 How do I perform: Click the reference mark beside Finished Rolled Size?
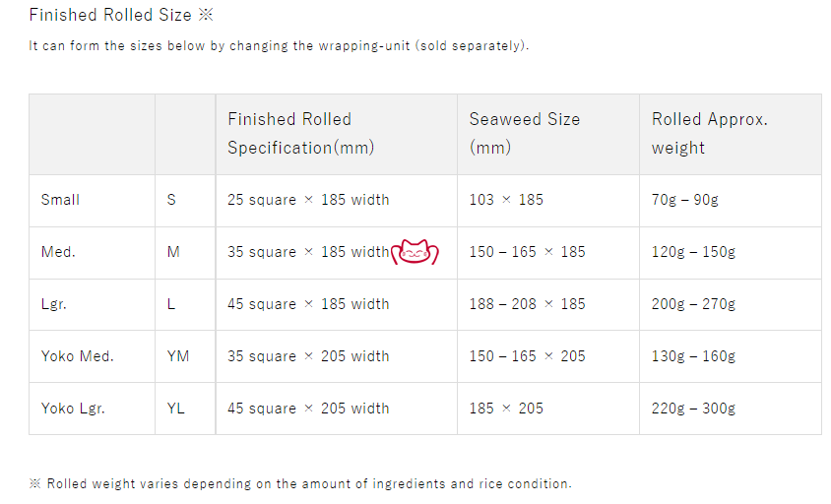coord(206,15)
